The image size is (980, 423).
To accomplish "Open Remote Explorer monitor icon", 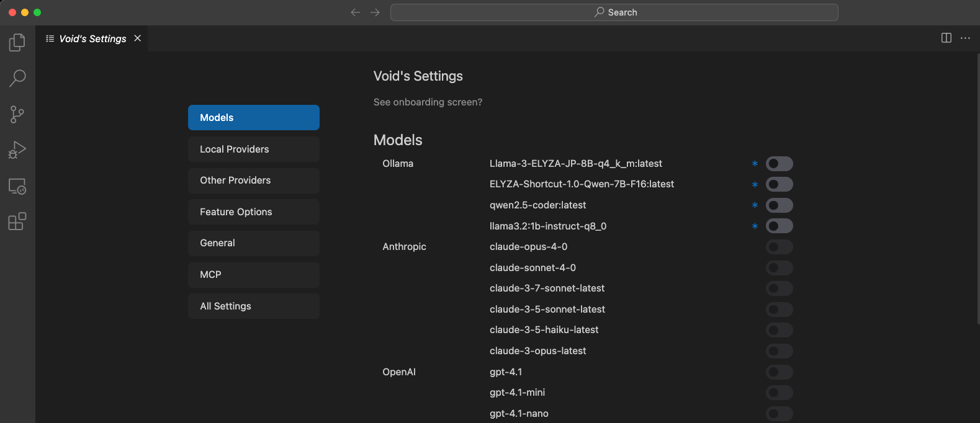I will pyautogui.click(x=17, y=186).
